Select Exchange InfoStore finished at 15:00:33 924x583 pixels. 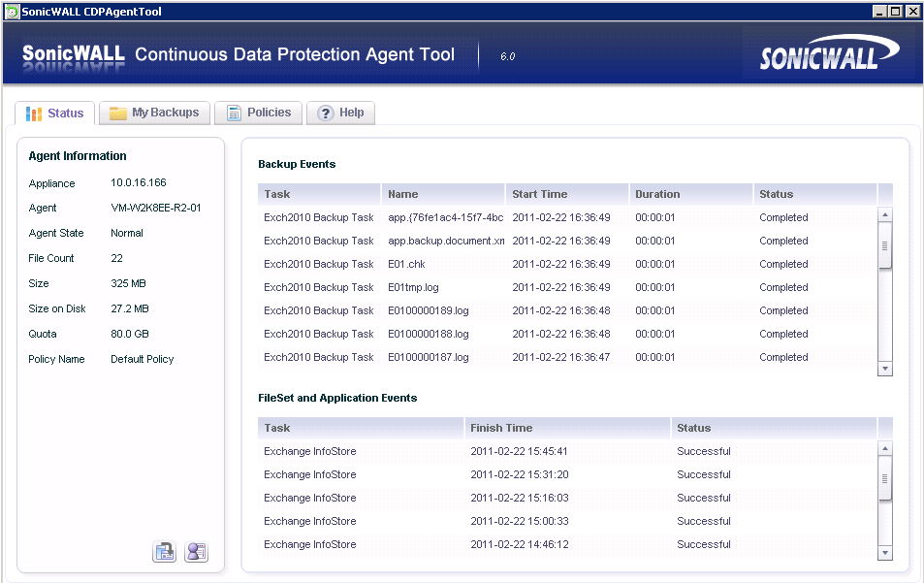pyautogui.click(x=567, y=521)
